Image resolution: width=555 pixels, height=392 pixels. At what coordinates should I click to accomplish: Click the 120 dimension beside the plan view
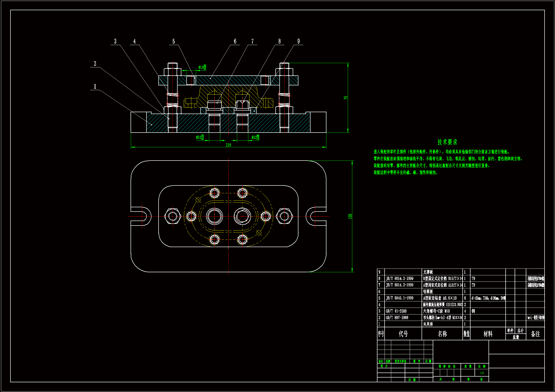pyautogui.click(x=350, y=216)
